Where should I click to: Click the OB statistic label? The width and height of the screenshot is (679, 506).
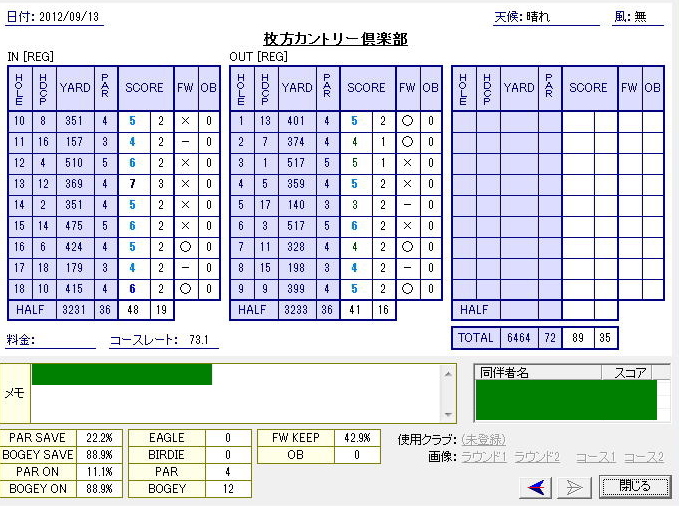tap(296, 455)
